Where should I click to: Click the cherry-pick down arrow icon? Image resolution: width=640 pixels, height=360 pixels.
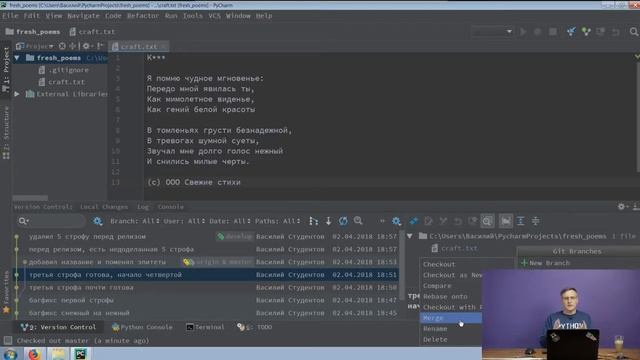pos(328,221)
